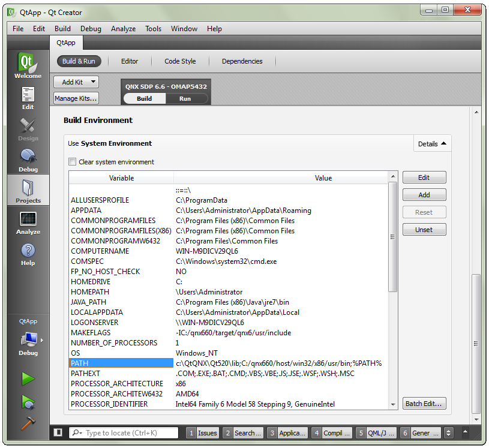Select the Build toggle for kit
489x448 pixels.
[x=145, y=98]
